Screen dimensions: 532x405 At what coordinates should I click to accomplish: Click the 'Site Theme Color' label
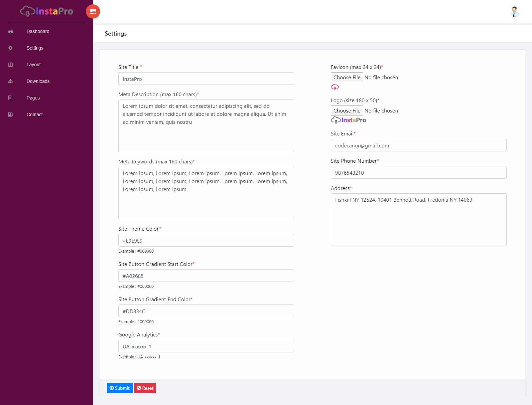click(140, 229)
